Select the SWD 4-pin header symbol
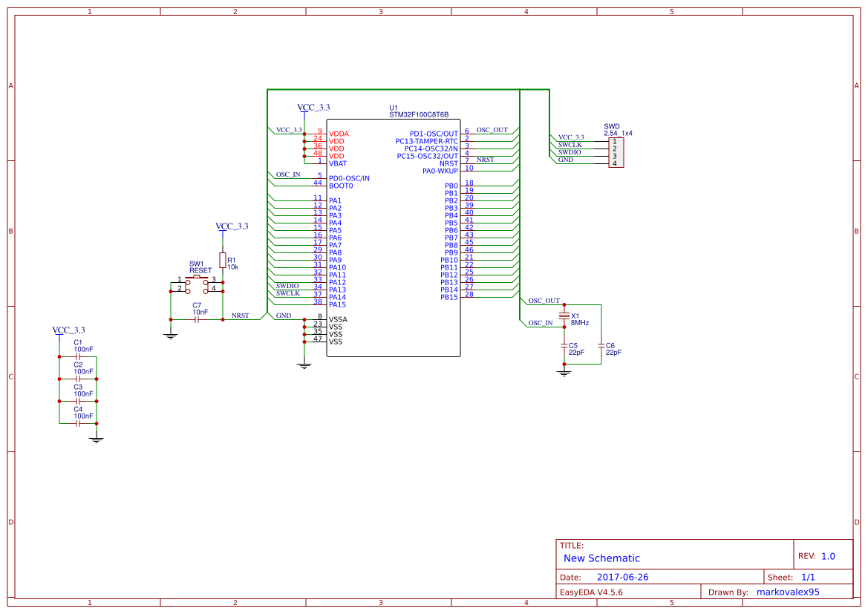This screenshot has height=614, width=868. 616,152
